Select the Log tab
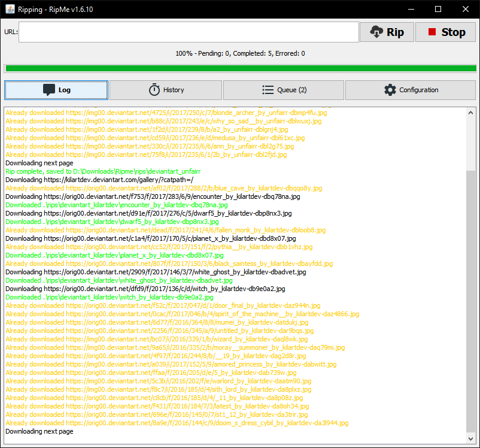480x448 pixels. click(56, 90)
